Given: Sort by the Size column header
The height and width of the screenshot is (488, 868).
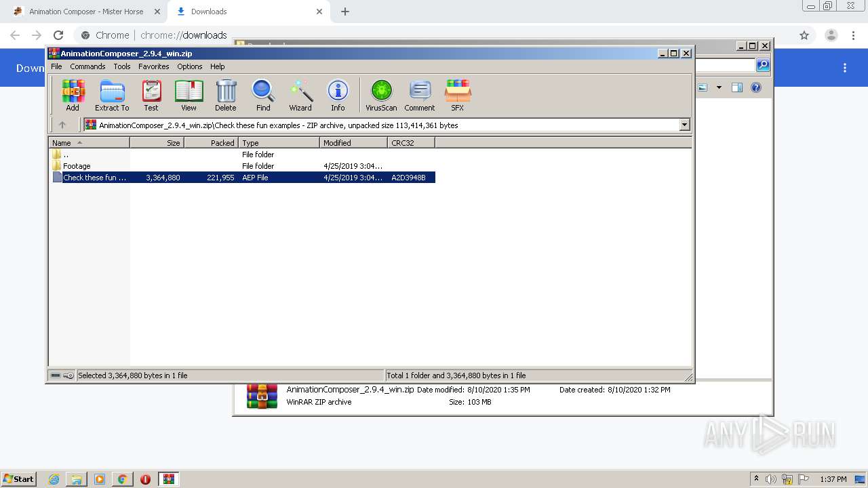Looking at the screenshot, I should click(x=157, y=142).
